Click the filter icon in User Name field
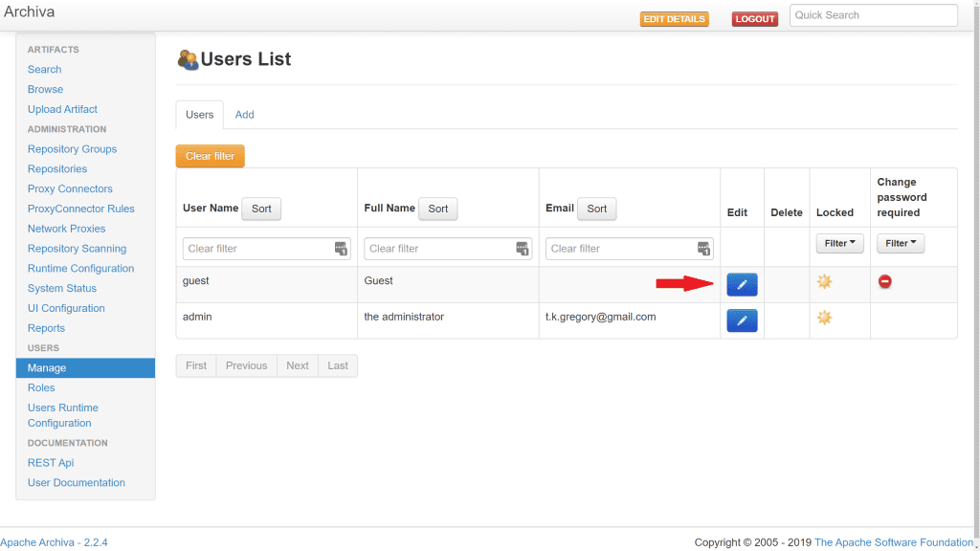 [x=341, y=249]
